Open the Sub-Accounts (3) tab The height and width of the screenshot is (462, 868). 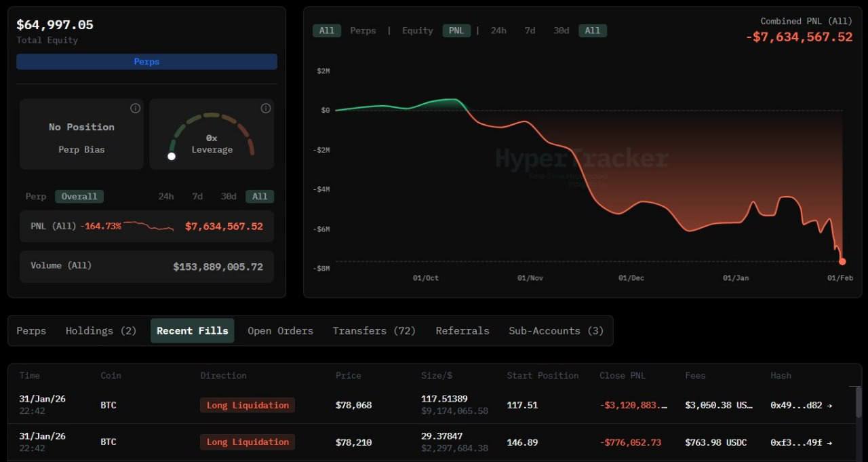(555, 331)
